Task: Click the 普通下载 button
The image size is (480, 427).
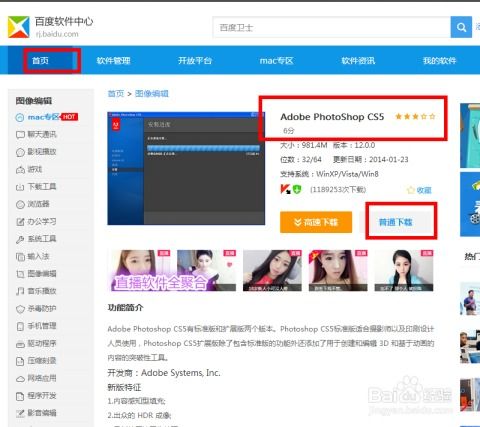Action: [x=396, y=222]
